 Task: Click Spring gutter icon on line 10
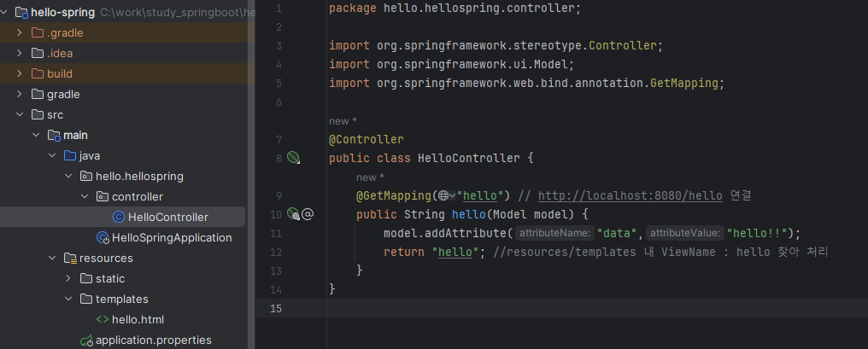point(293,214)
